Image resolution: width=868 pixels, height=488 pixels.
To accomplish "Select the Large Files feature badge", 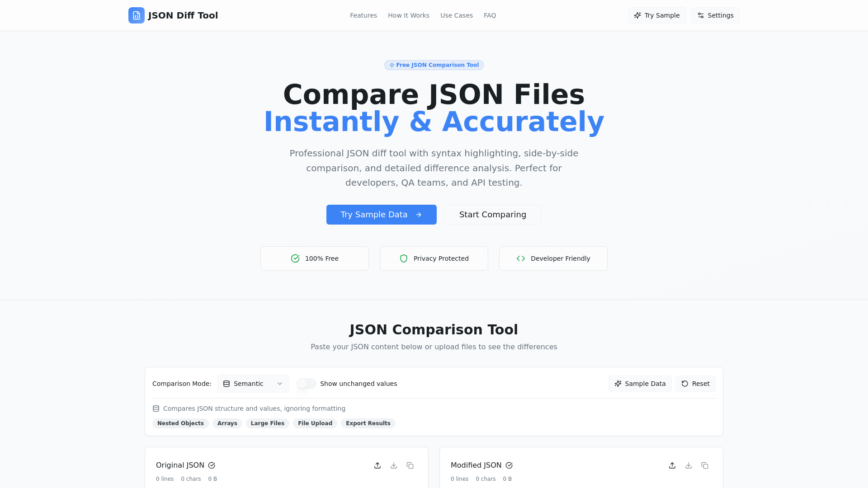I will tap(267, 423).
